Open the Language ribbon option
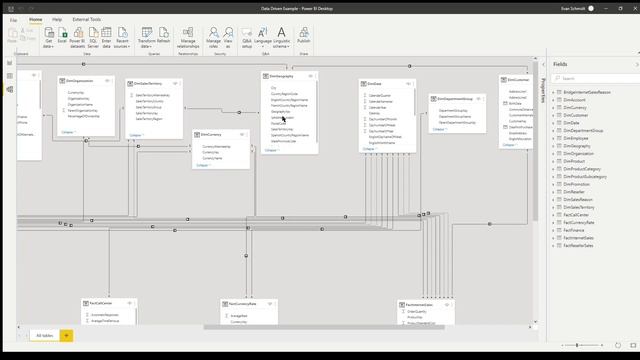 tap(262, 38)
